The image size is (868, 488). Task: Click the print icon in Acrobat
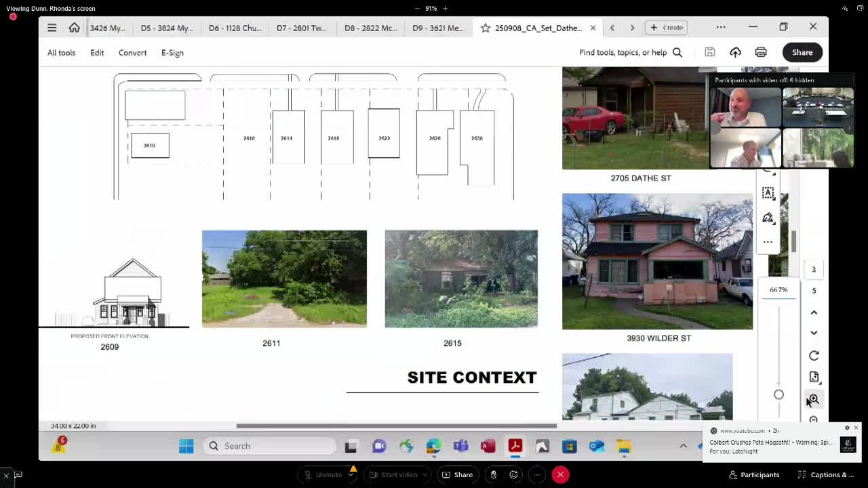(761, 52)
